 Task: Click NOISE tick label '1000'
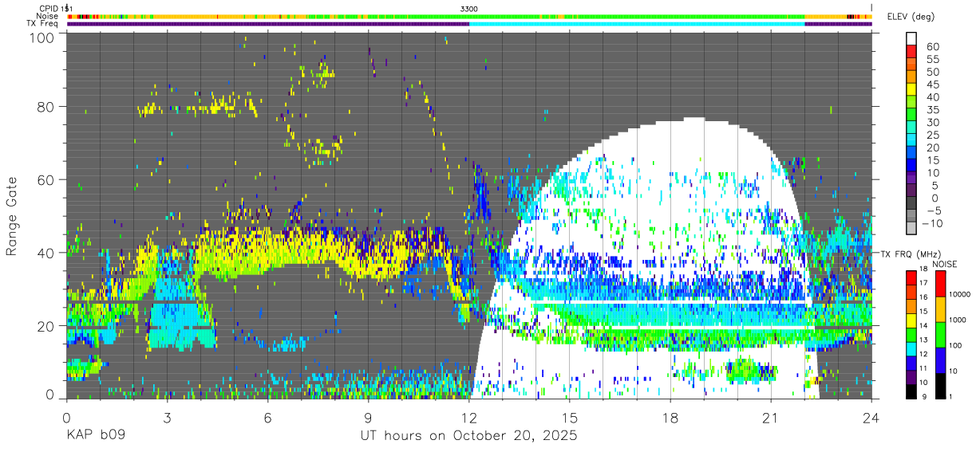pyautogui.click(x=958, y=320)
